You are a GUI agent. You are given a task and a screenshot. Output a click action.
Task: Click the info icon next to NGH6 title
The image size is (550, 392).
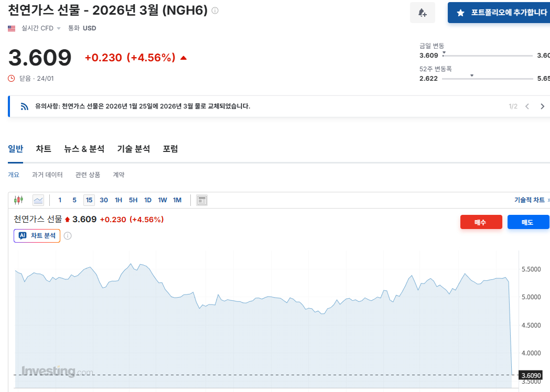pos(215,10)
